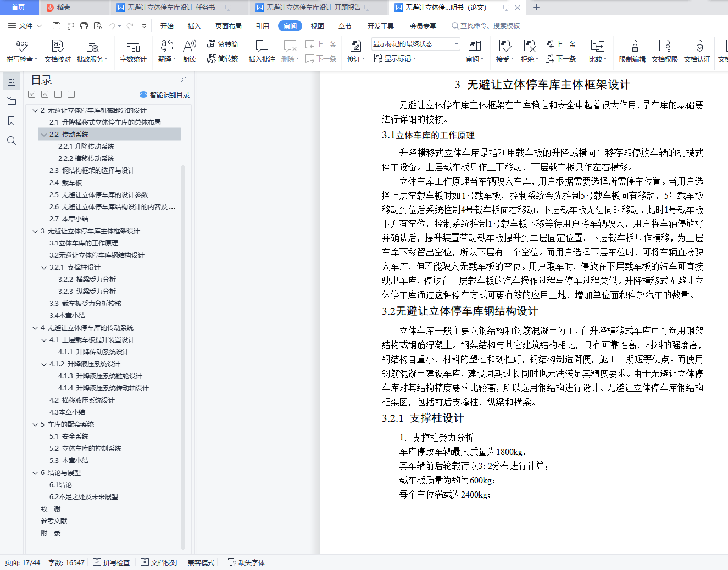Open the search panel in the left sidebar

tap(11, 141)
